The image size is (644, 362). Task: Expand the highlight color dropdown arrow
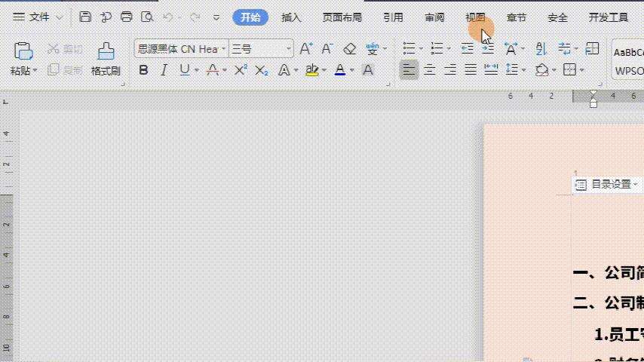coord(324,70)
